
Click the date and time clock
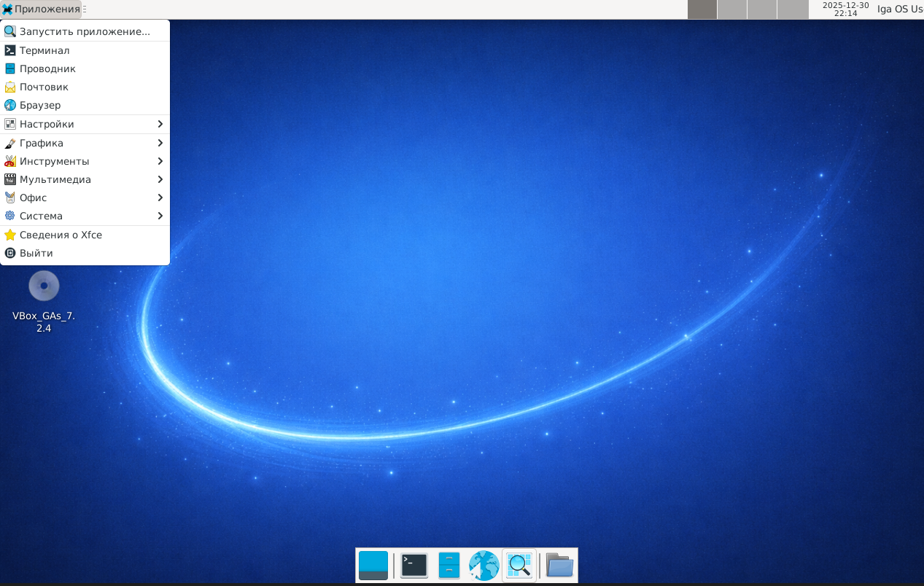(845, 9)
